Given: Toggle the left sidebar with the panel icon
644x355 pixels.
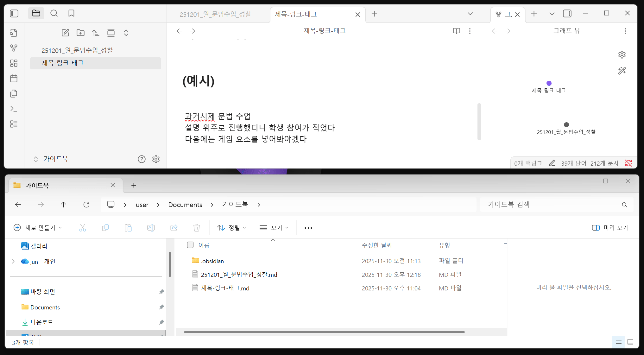Looking at the screenshot, I should [x=13, y=13].
